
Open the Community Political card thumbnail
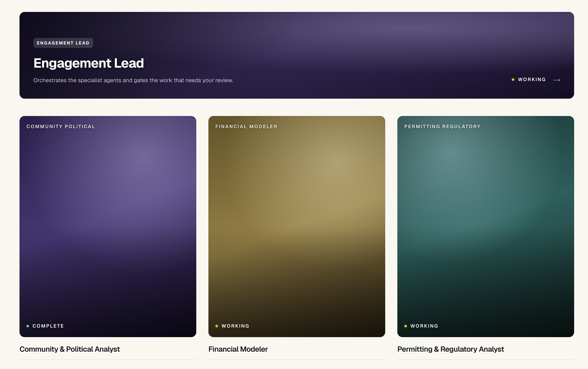tap(108, 227)
